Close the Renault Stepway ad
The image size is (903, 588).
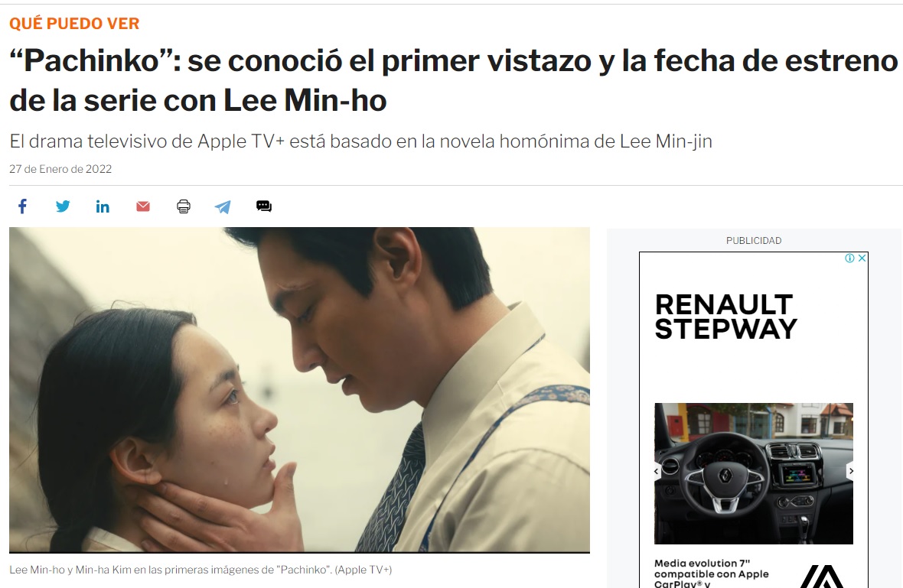862,258
